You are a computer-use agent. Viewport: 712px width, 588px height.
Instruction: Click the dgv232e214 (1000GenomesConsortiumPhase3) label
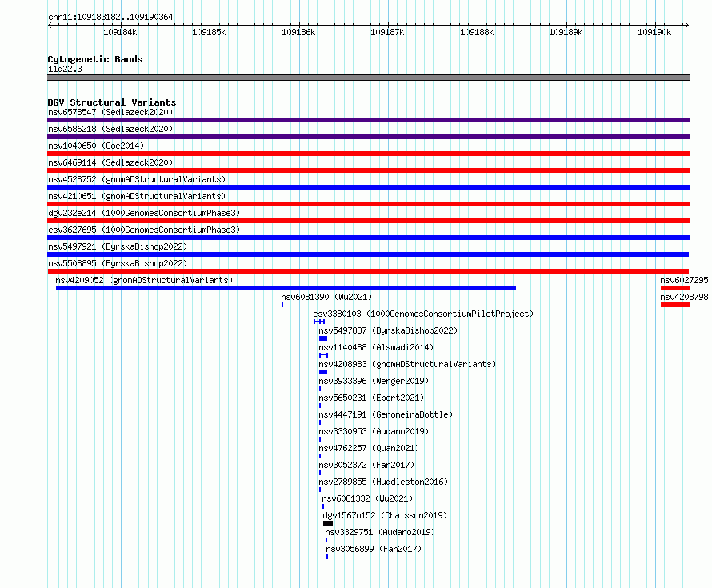(x=144, y=213)
